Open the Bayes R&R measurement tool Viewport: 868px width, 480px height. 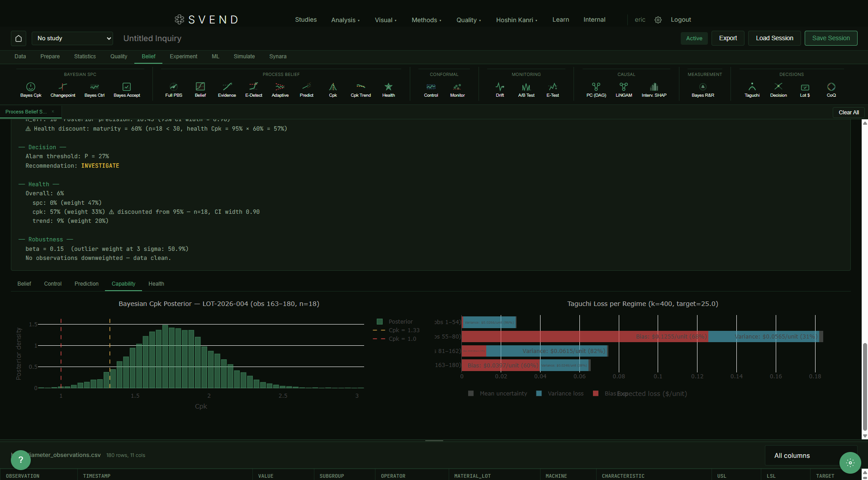(x=702, y=89)
